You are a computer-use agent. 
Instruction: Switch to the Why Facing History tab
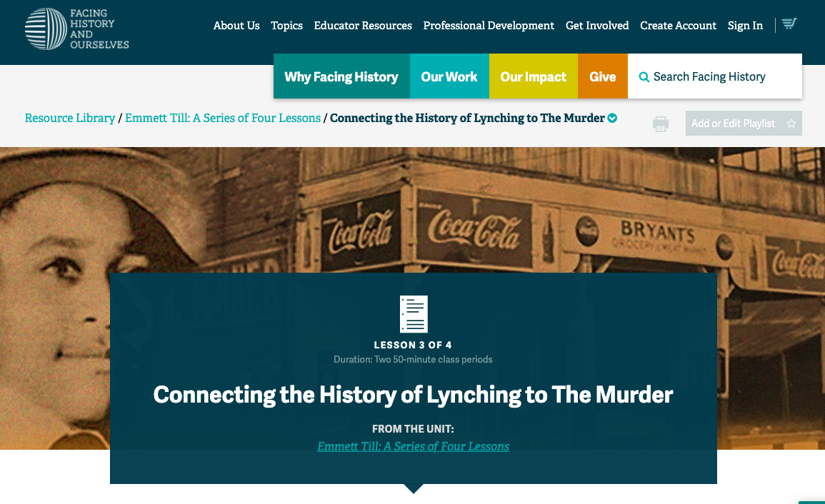[x=341, y=76]
